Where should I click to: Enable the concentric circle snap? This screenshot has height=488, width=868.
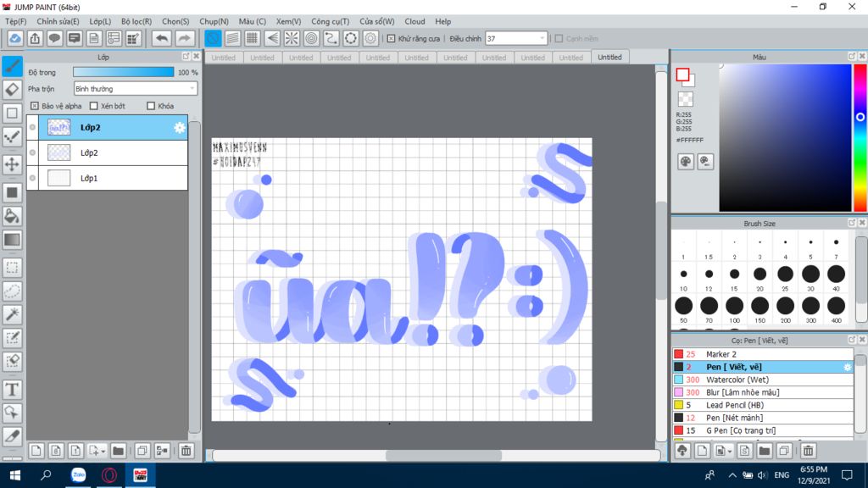pyautogui.click(x=312, y=38)
